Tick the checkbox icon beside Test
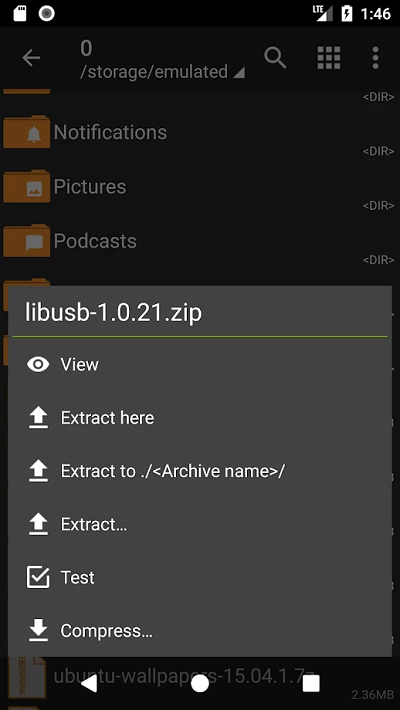Image resolution: width=400 pixels, height=710 pixels. (x=38, y=577)
